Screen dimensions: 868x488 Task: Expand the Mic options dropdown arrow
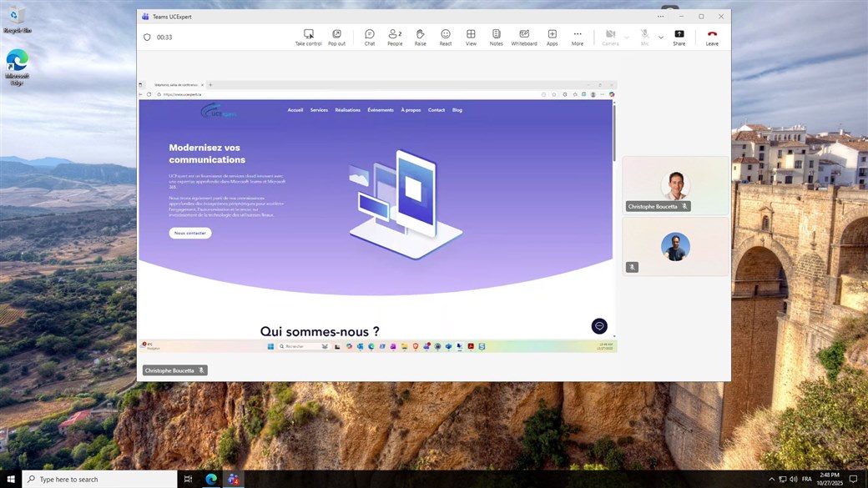click(661, 38)
